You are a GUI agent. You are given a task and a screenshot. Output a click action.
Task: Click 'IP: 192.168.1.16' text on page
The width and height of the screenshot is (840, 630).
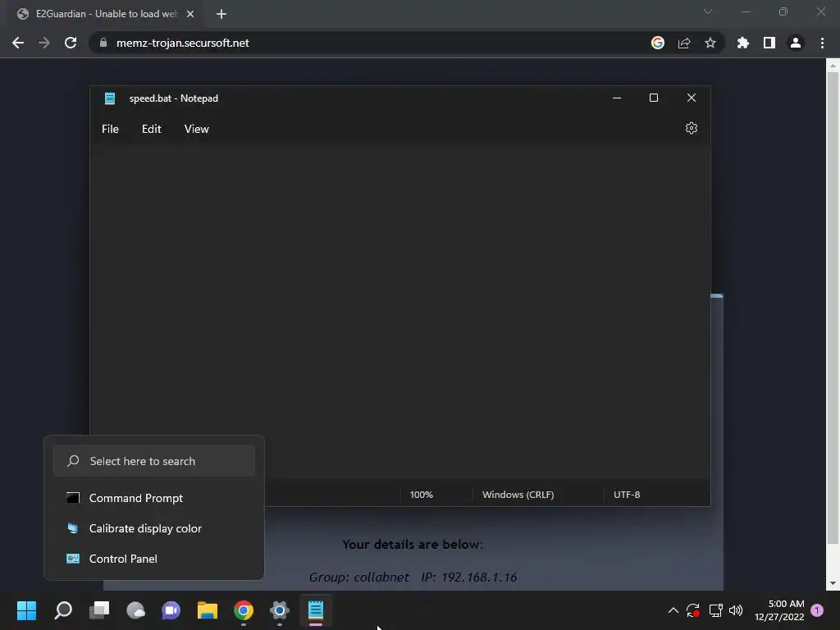coord(469,577)
